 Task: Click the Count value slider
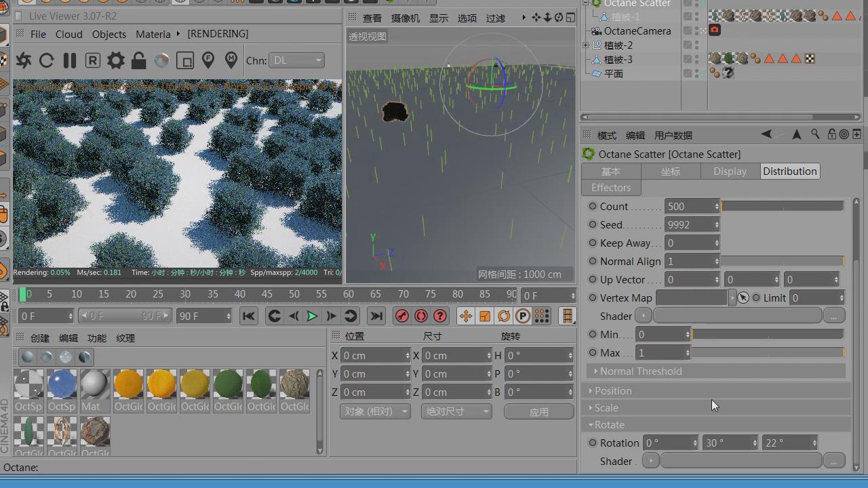[782, 206]
